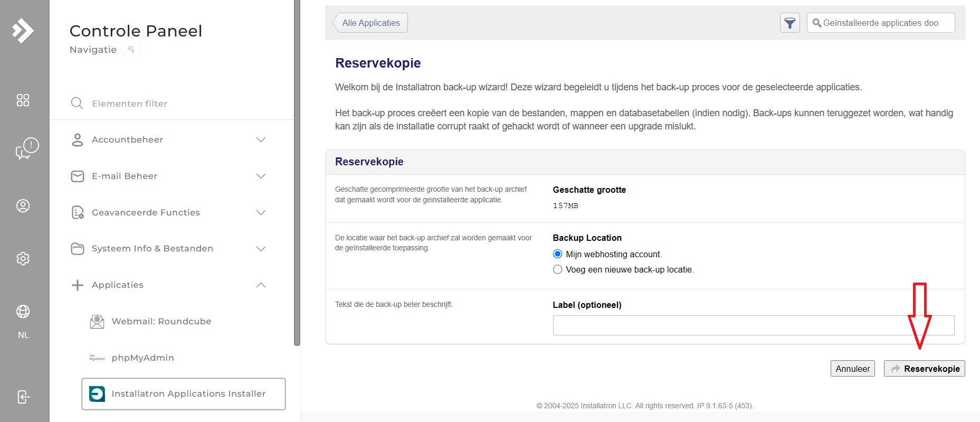
Task: Open the dashboard grid icon in sidebar
Action: click(x=23, y=100)
